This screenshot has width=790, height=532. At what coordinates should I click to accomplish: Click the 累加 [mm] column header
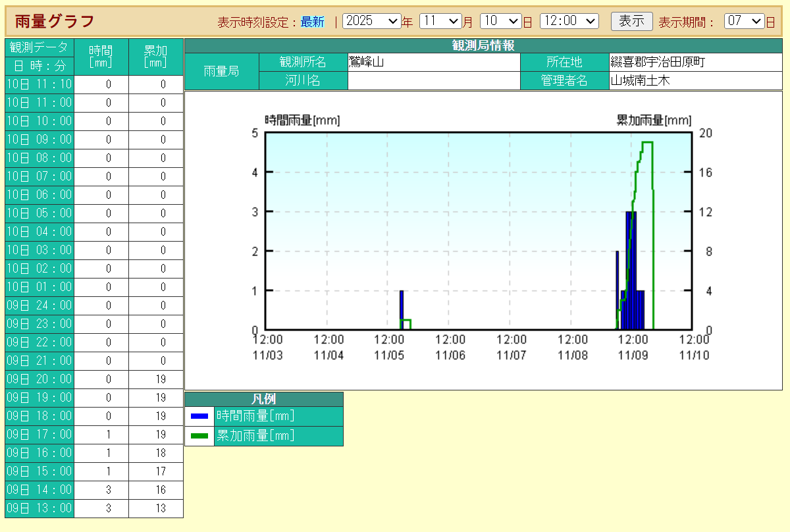pos(155,57)
